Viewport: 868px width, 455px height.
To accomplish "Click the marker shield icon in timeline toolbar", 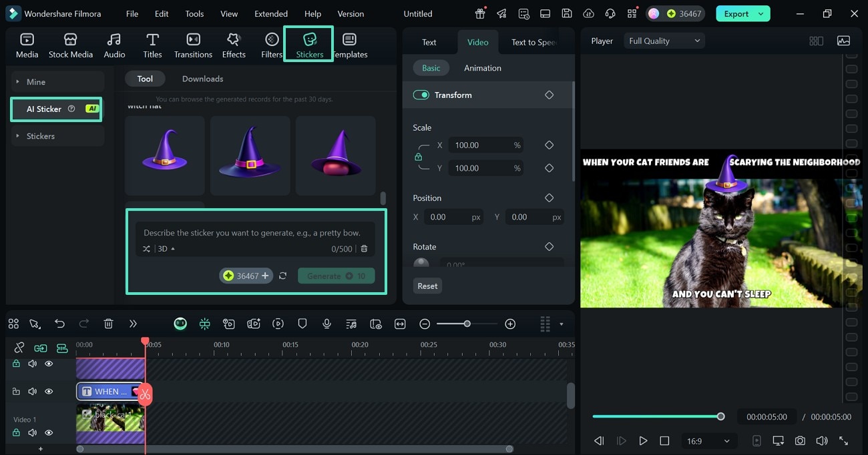I will (x=302, y=324).
